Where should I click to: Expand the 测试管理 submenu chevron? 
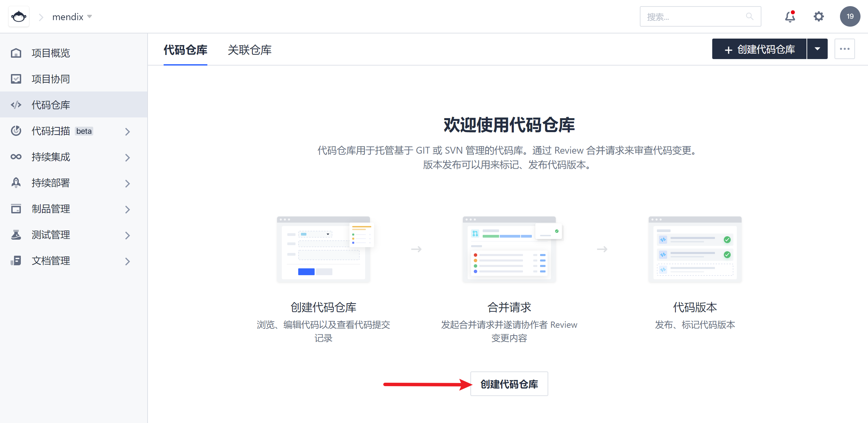(x=127, y=235)
